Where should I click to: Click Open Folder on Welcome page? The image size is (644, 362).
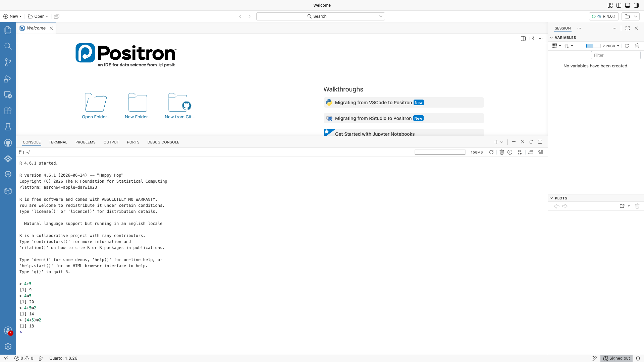point(96,106)
